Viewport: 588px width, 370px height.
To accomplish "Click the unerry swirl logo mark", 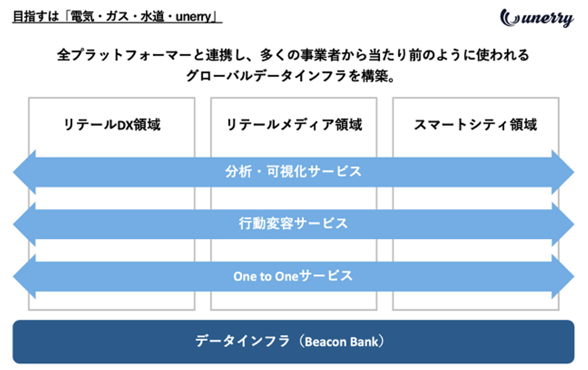I will (x=509, y=18).
